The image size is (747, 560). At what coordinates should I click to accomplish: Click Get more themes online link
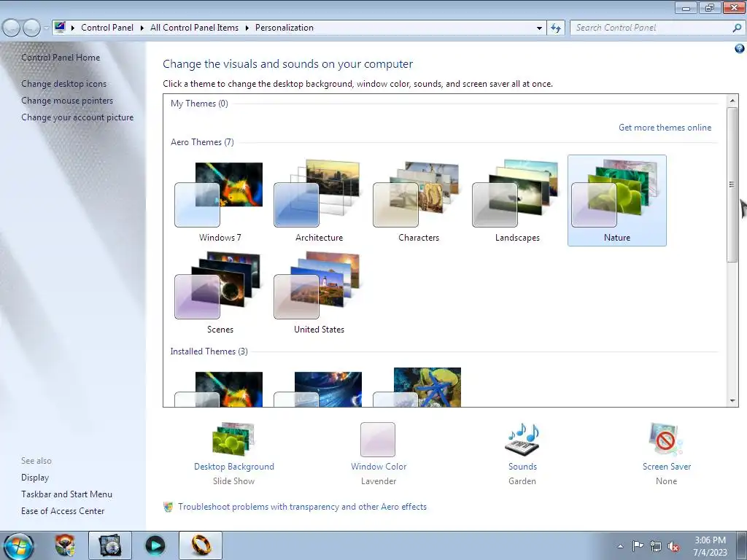click(665, 128)
